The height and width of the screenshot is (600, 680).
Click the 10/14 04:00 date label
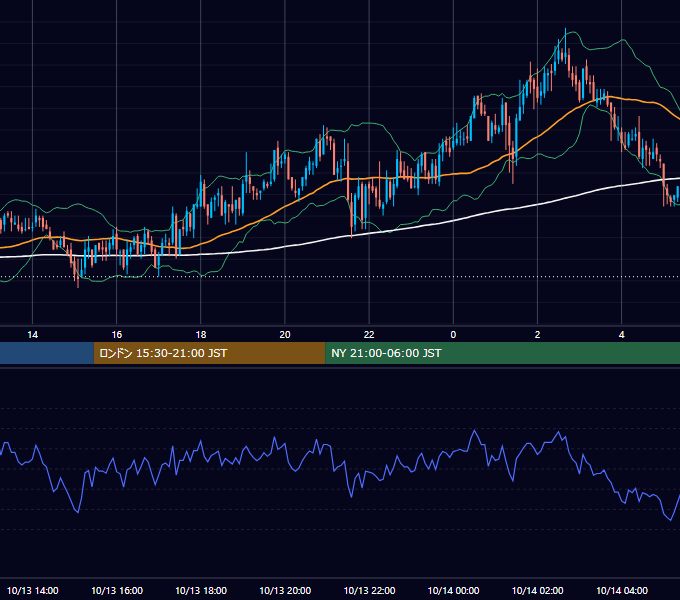click(x=621, y=590)
